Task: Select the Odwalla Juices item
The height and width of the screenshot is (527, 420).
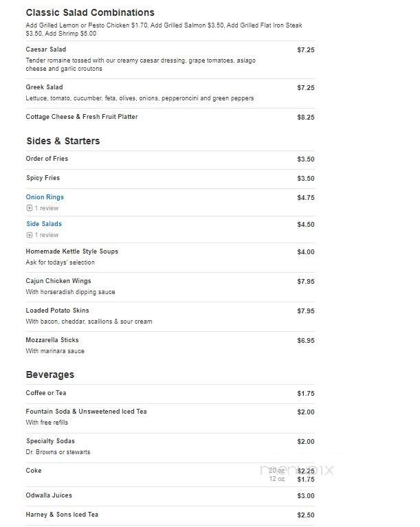Action: tap(49, 495)
